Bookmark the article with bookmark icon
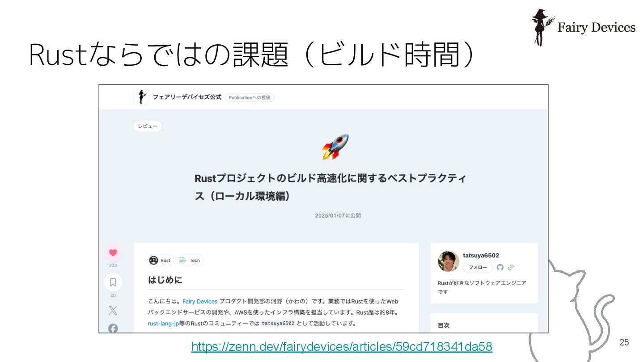Viewport: 644px width, 362px height. coord(113,282)
